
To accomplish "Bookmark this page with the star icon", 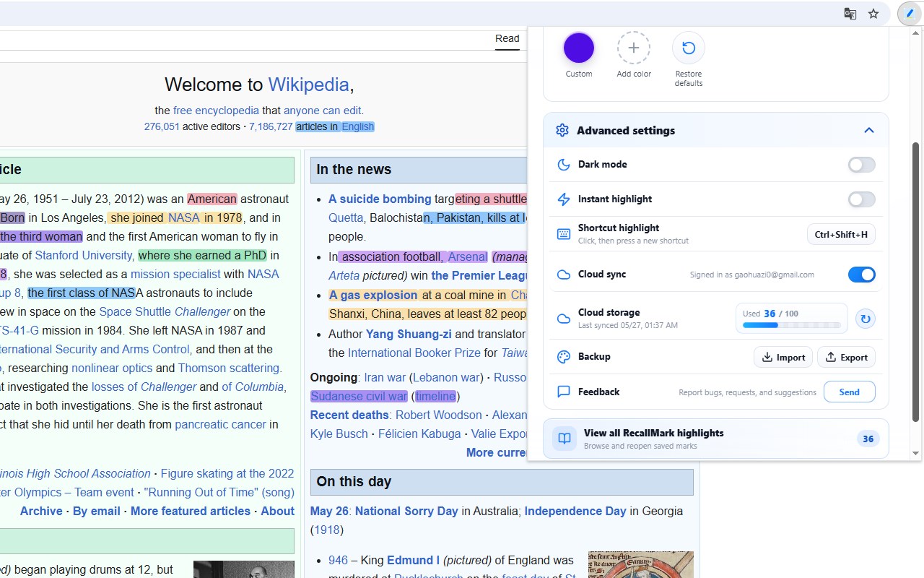I will [873, 14].
